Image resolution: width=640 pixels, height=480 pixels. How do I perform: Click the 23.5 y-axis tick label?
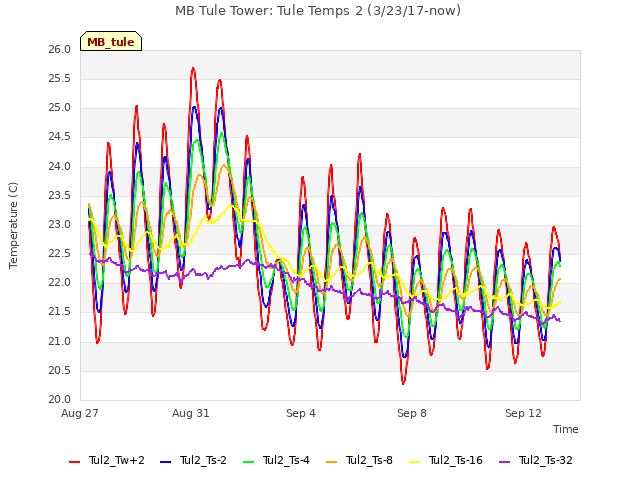pyautogui.click(x=60, y=195)
